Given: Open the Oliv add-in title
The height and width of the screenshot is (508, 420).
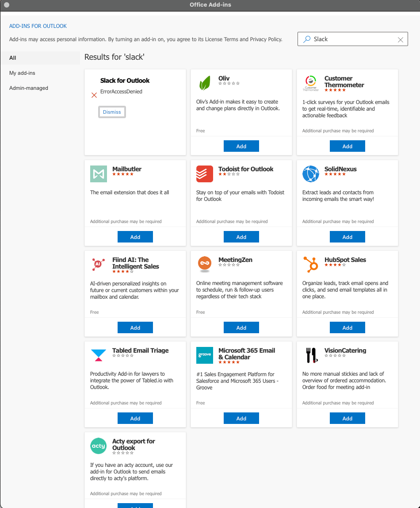Looking at the screenshot, I should point(224,78).
